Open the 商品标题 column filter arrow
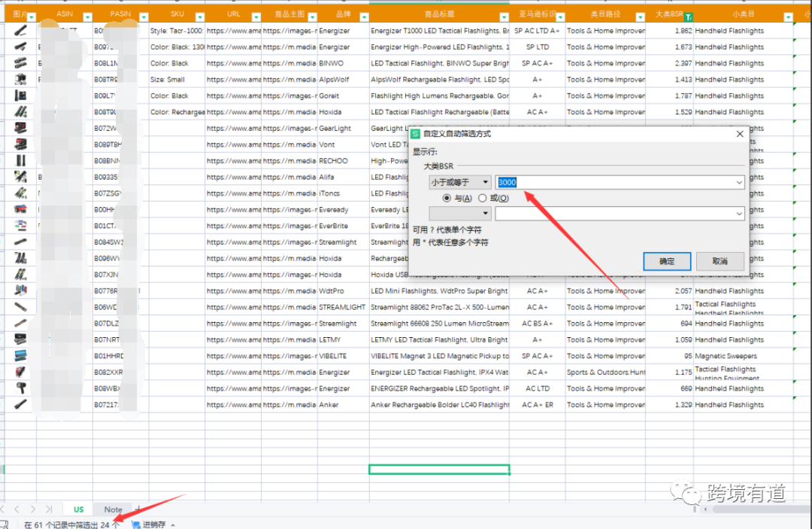 click(504, 17)
